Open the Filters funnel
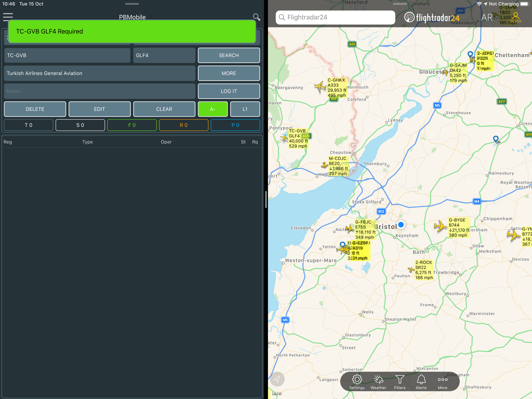Screen dimensions: 532x399 click(x=400, y=382)
